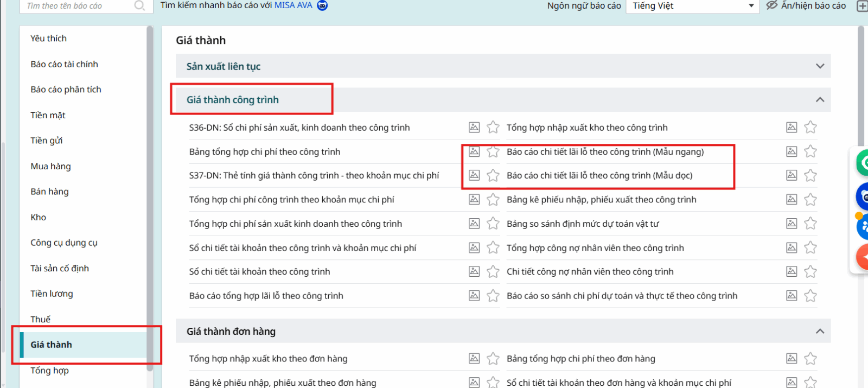868x388 pixels.
Task: Go to the Tiền lương category
Action: 52,294
